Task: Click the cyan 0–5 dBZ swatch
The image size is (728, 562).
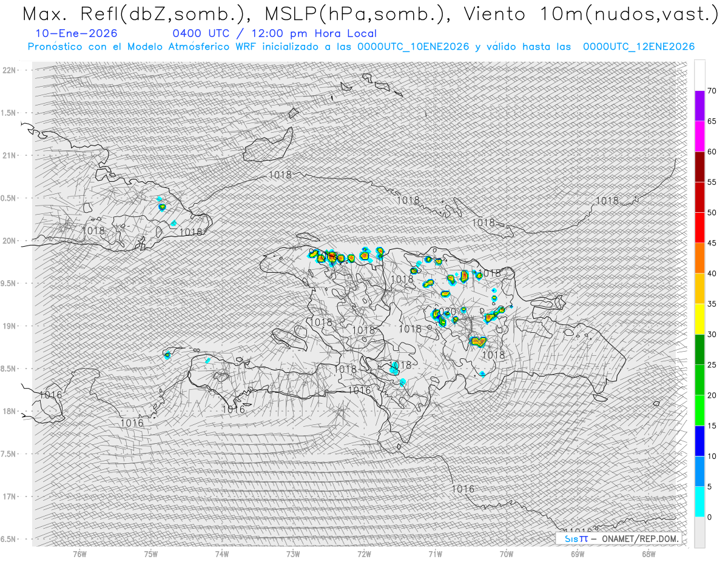Action: pyautogui.click(x=699, y=501)
